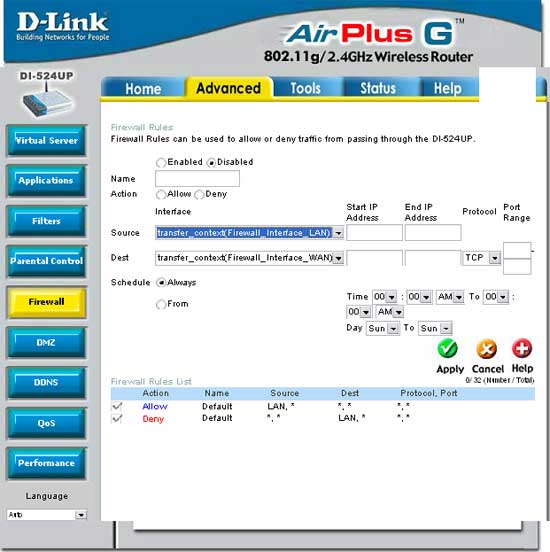The width and height of the screenshot is (550, 552).
Task: Switch to the Home tab
Action: click(x=143, y=88)
